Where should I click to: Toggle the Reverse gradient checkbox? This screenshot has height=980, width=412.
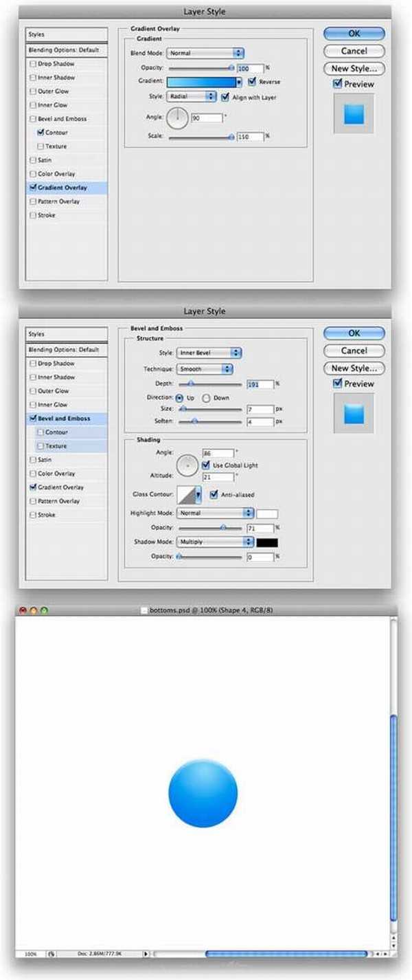pos(252,82)
